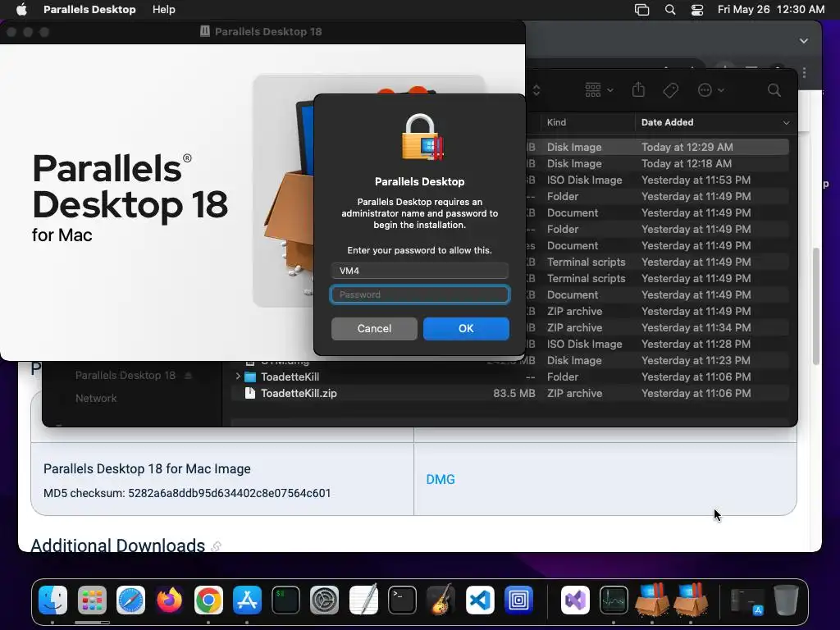The height and width of the screenshot is (630, 840).
Task: Open the Trash from the Dock
Action: point(786,600)
